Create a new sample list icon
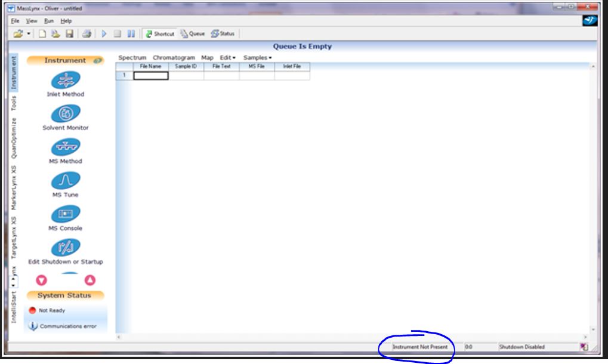 pyautogui.click(x=42, y=34)
